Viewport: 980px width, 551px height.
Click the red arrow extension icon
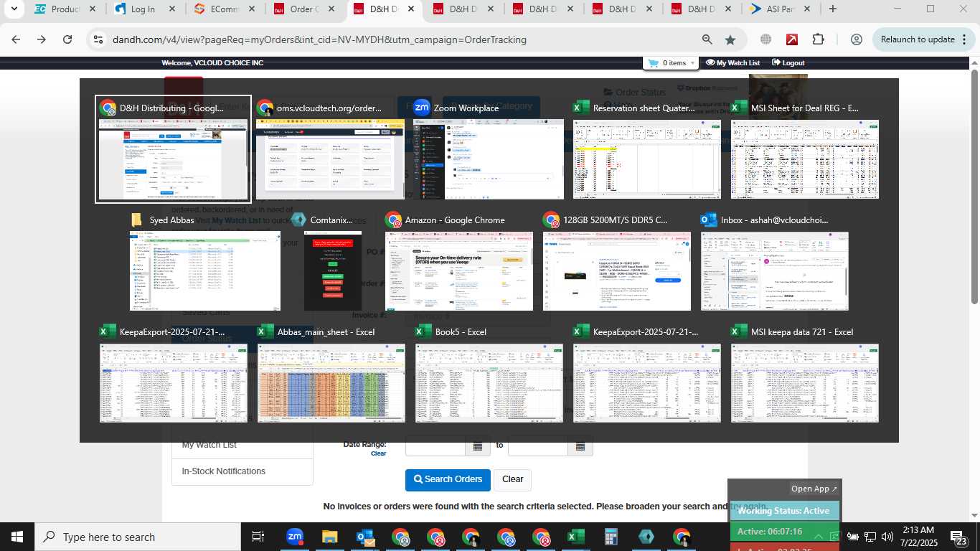[792, 39]
